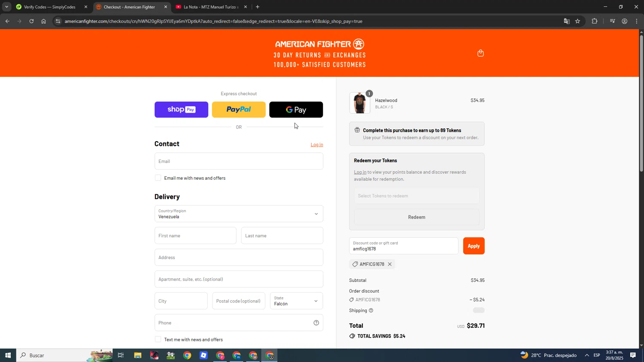Viewport: 644px width, 362px height.
Task: Reload the checkout page
Action: (31, 21)
